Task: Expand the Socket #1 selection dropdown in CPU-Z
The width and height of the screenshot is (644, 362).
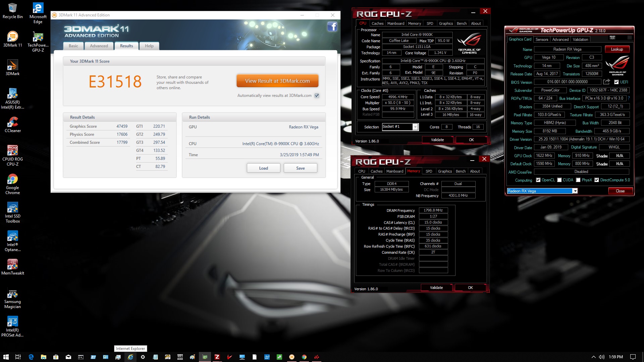Action: (x=415, y=127)
